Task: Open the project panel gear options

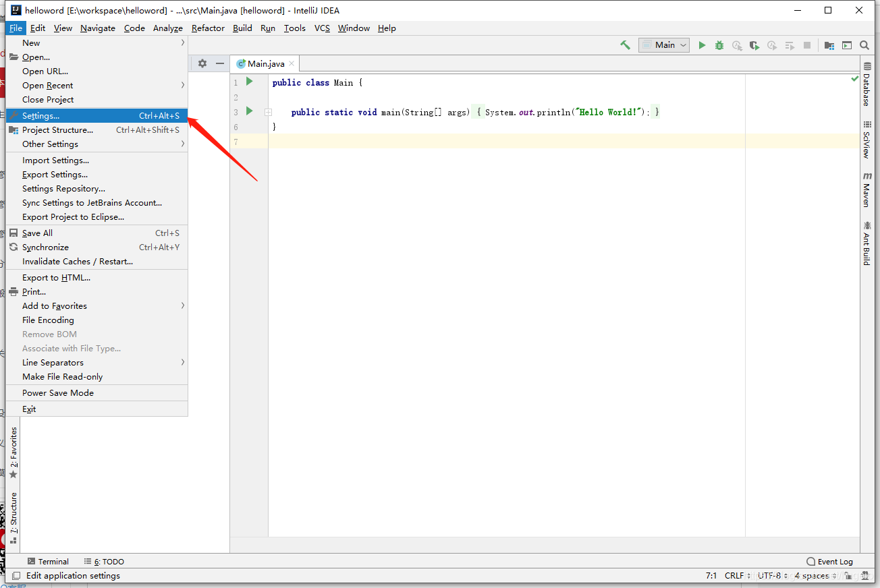Action: click(202, 63)
